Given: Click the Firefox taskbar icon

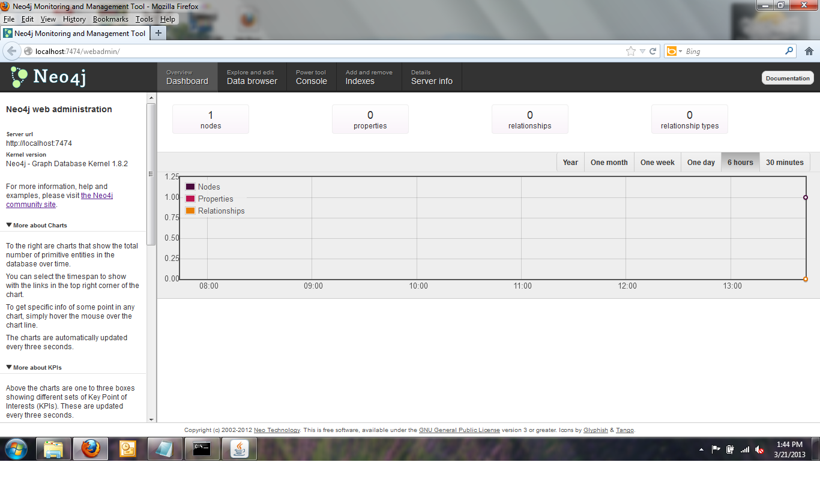Looking at the screenshot, I should click(x=91, y=449).
